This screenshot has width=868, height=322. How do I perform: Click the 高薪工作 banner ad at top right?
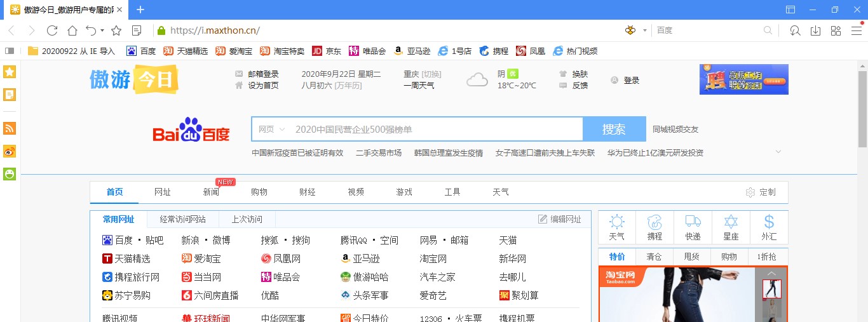coord(743,79)
